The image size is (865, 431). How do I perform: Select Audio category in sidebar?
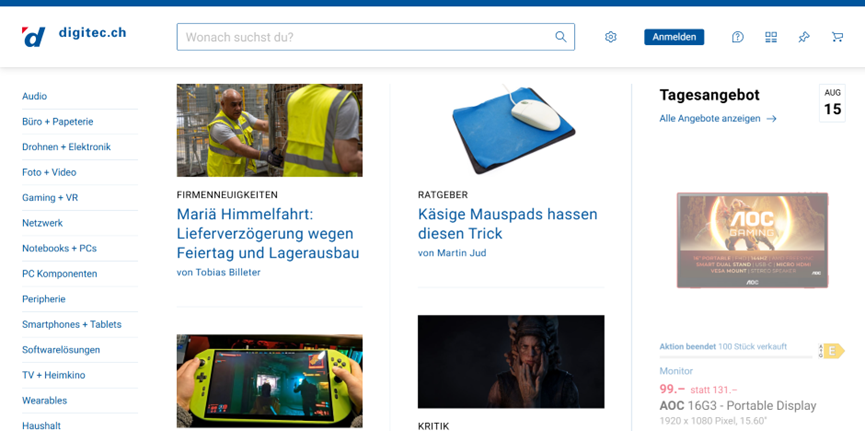tap(35, 97)
